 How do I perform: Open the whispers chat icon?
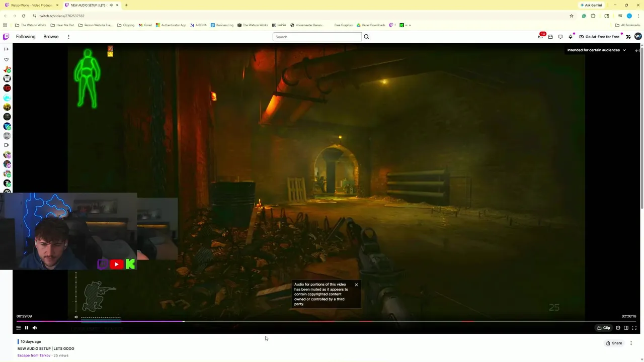point(560,37)
